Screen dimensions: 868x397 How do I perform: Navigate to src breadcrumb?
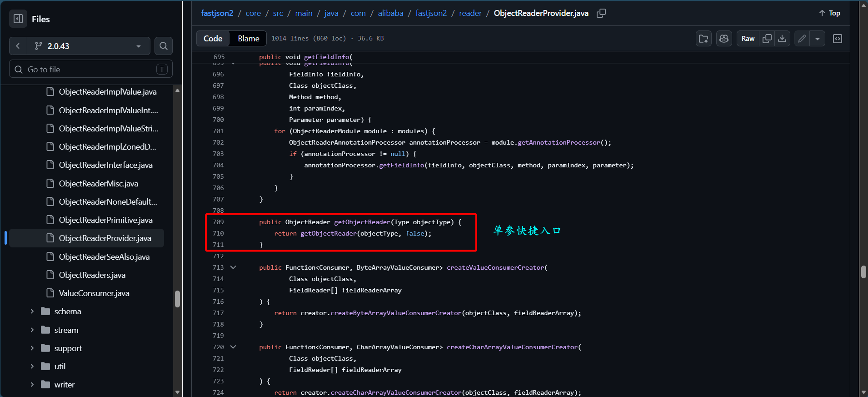(278, 13)
